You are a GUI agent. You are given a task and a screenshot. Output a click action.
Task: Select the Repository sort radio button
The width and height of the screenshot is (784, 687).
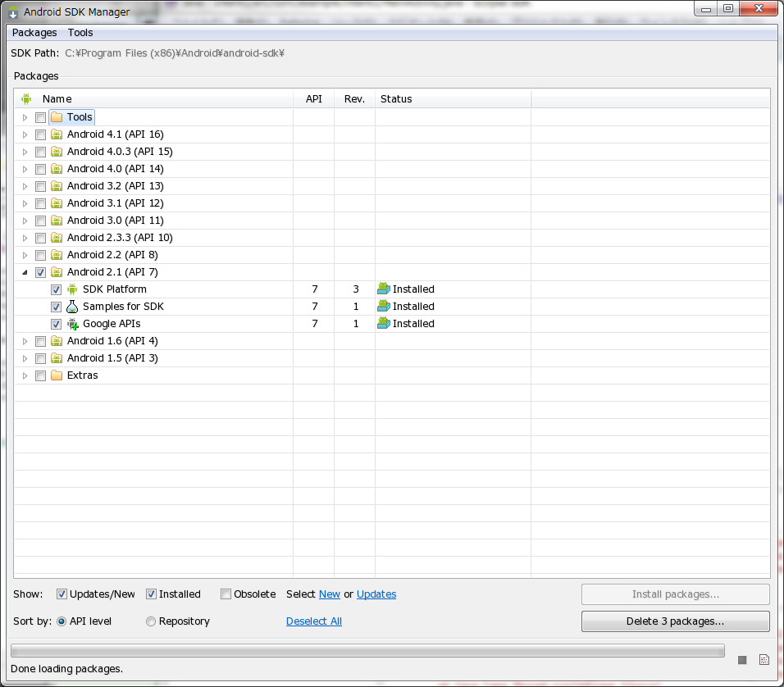point(151,621)
